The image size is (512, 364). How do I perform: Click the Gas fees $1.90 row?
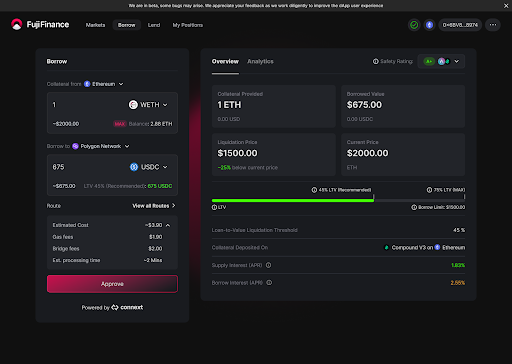(107, 237)
